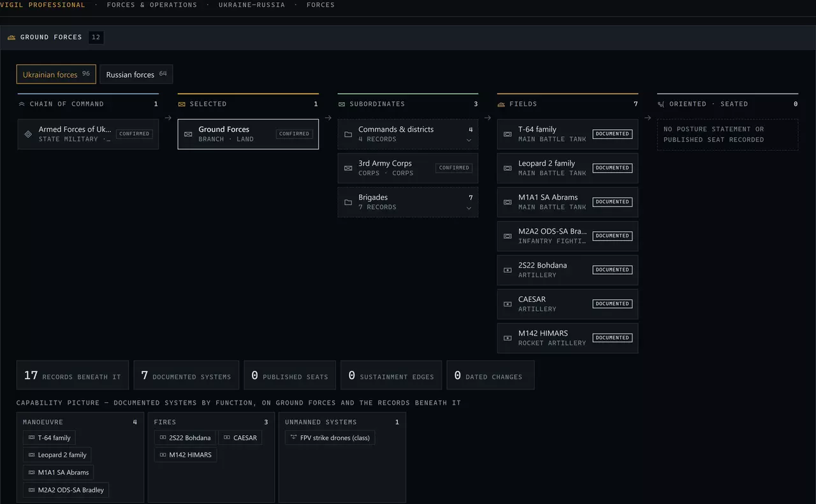Click the diamond icon on Armed Forces card
This screenshot has width=816, height=504.
point(28,134)
